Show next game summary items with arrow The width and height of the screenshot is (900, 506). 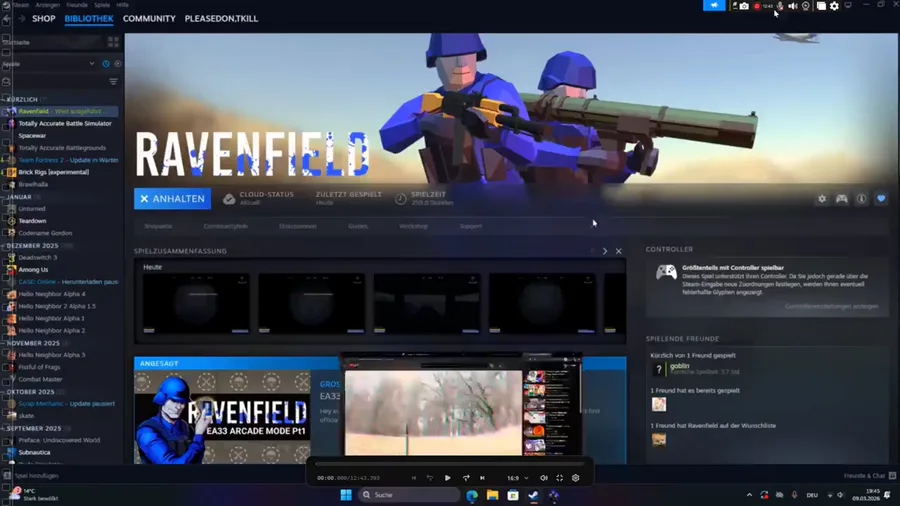tap(604, 251)
